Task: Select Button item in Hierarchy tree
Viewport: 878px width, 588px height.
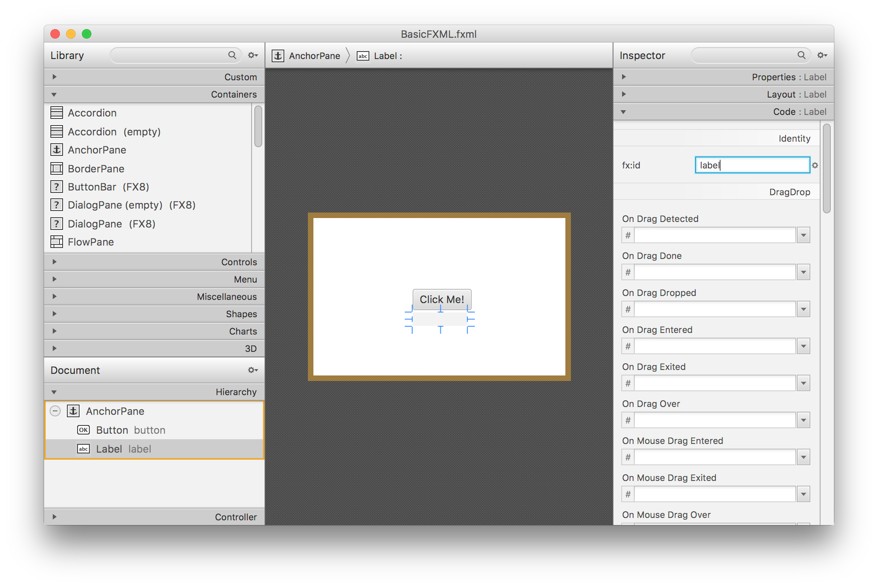Action: 112,430
